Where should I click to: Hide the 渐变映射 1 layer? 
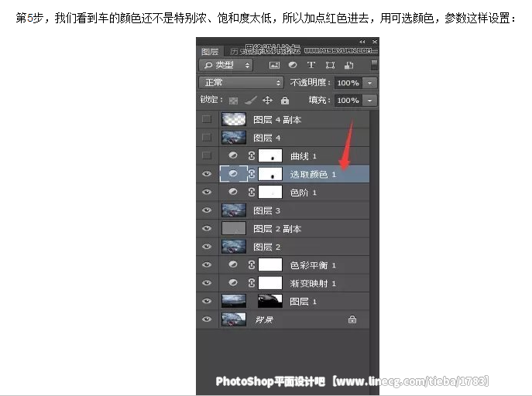[x=207, y=283]
